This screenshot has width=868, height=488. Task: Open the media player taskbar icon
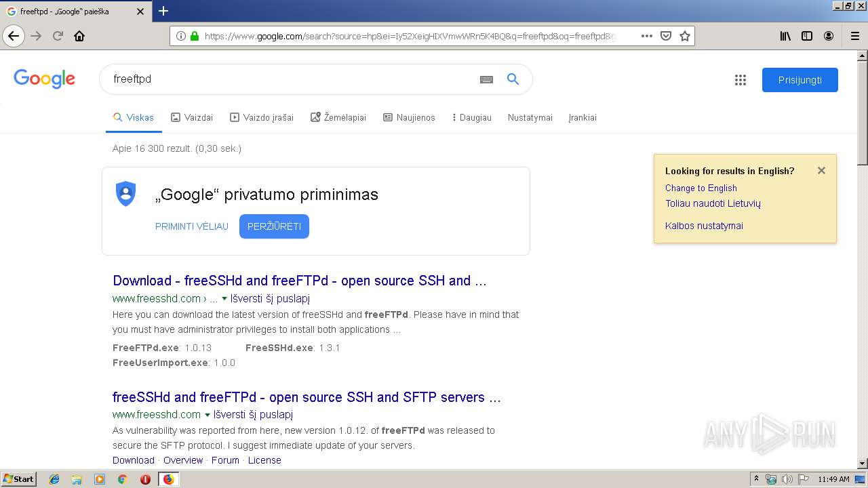[100, 479]
